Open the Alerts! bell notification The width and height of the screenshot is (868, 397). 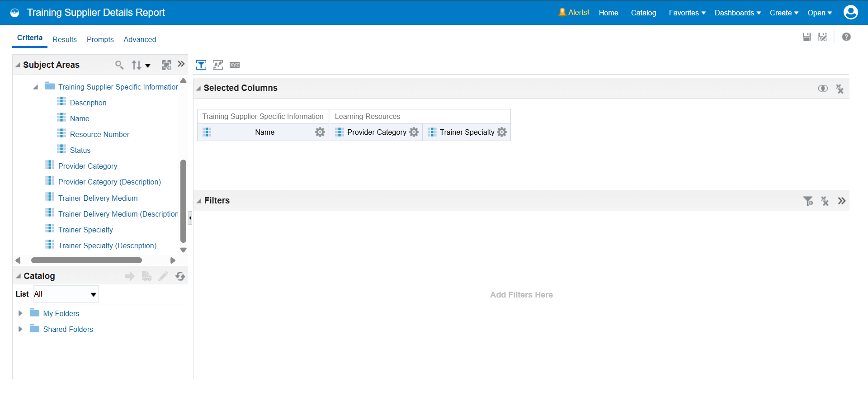point(573,13)
